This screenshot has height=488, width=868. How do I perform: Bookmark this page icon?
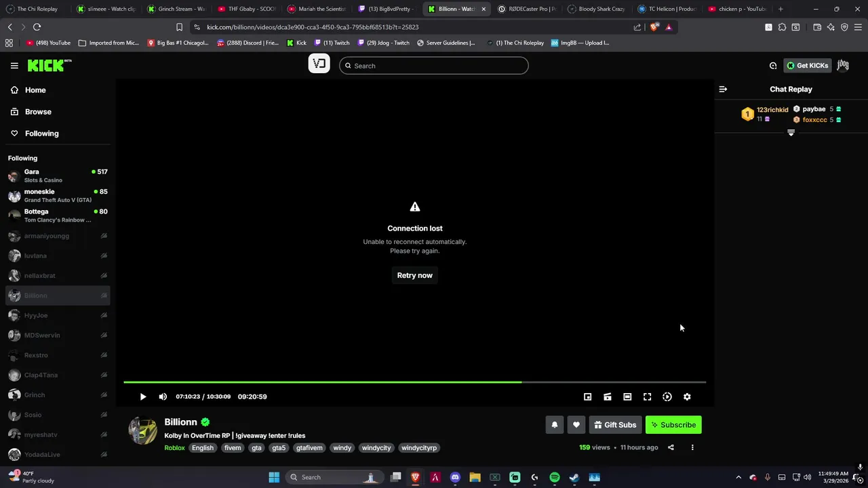tap(179, 27)
